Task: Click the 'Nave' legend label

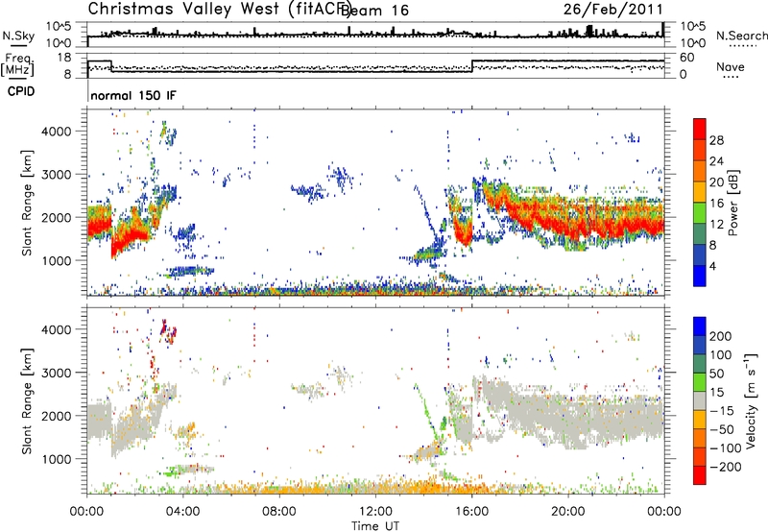Action: point(730,67)
